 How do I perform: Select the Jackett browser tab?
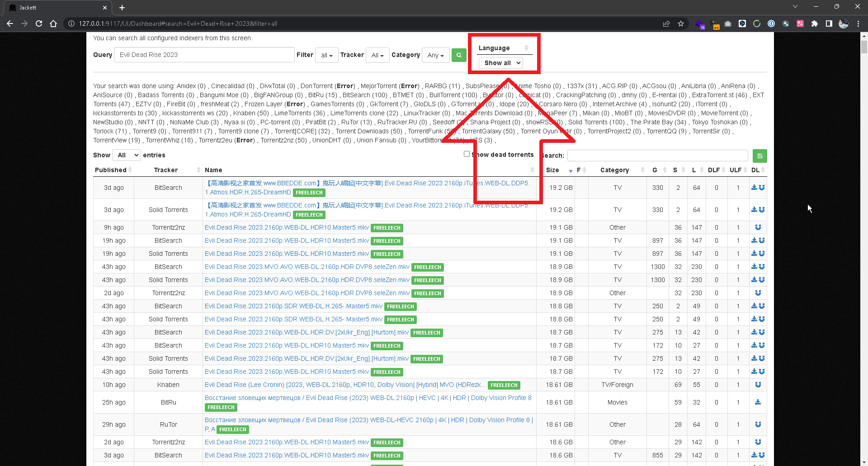tap(54, 7)
